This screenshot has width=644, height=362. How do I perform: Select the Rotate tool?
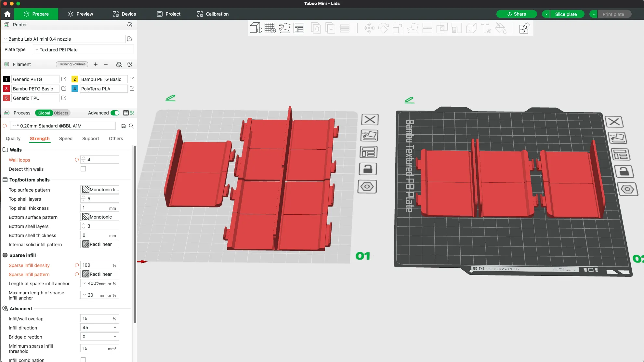click(x=384, y=28)
